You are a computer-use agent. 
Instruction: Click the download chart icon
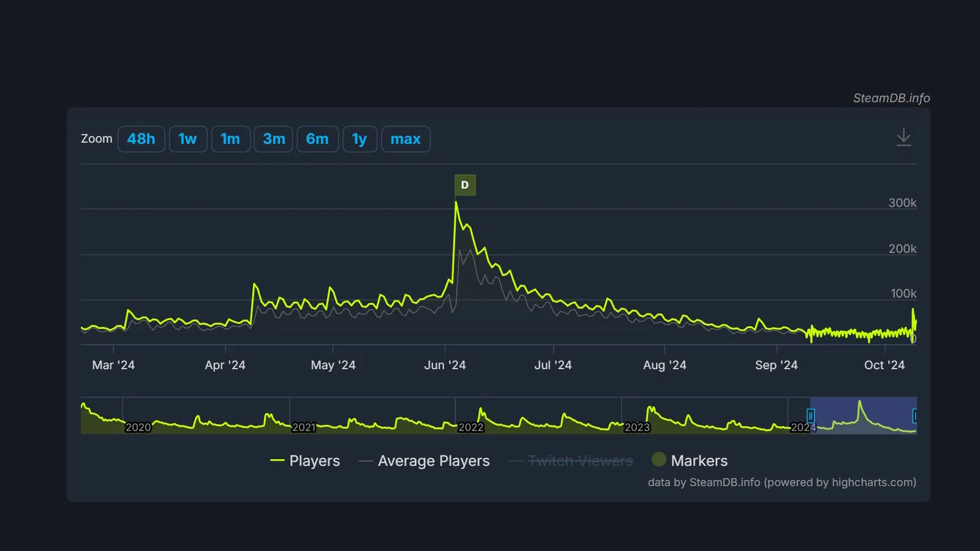(x=905, y=138)
